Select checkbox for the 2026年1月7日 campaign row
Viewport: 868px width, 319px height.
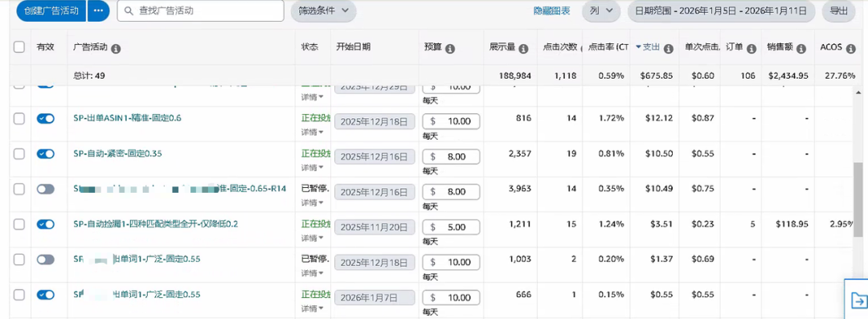point(19,295)
